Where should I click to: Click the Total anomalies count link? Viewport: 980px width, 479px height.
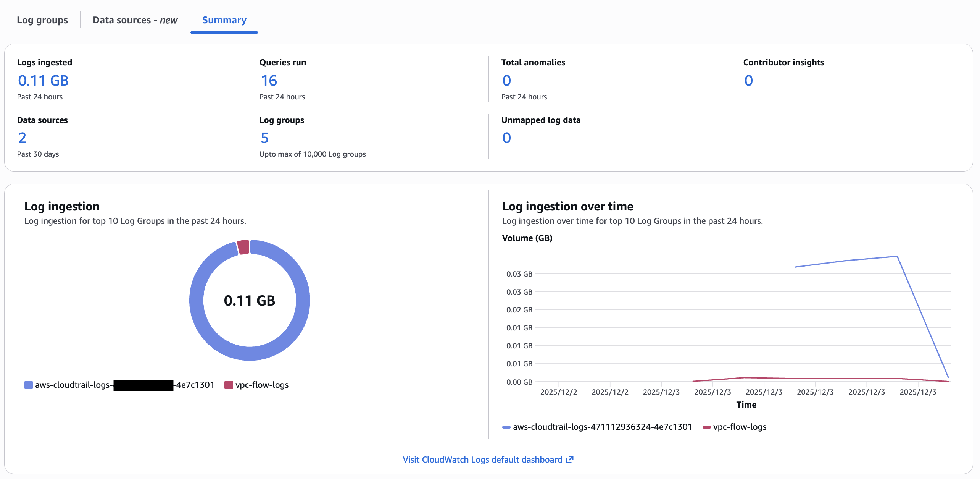click(506, 81)
